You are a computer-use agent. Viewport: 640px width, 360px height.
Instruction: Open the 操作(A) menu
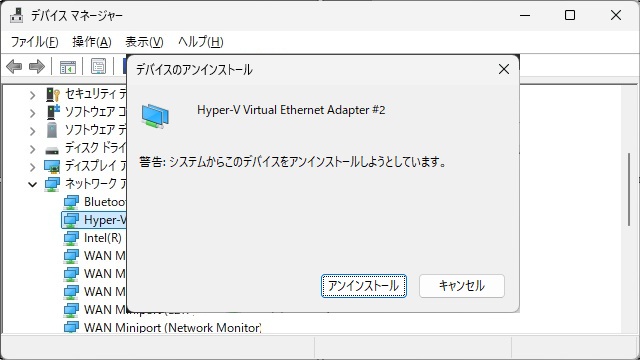click(92, 42)
